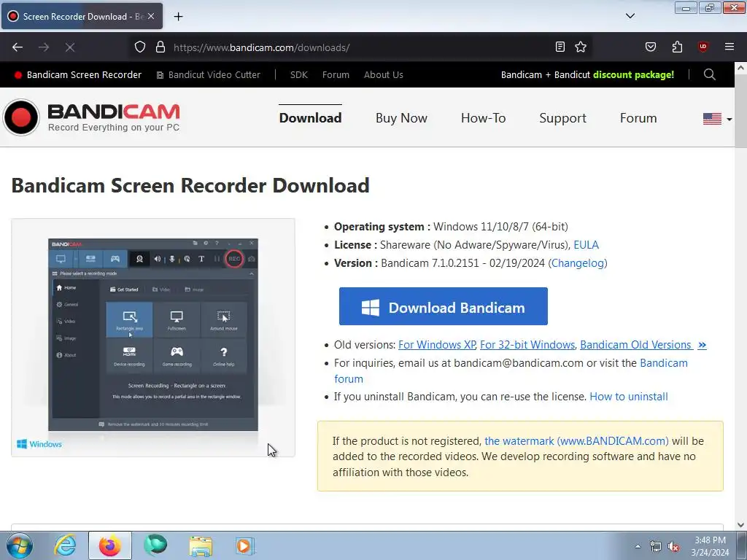Image resolution: width=747 pixels, height=560 pixels.
Task: Close the Screen Recorder Download tab
Action: [x=151, y=16]
